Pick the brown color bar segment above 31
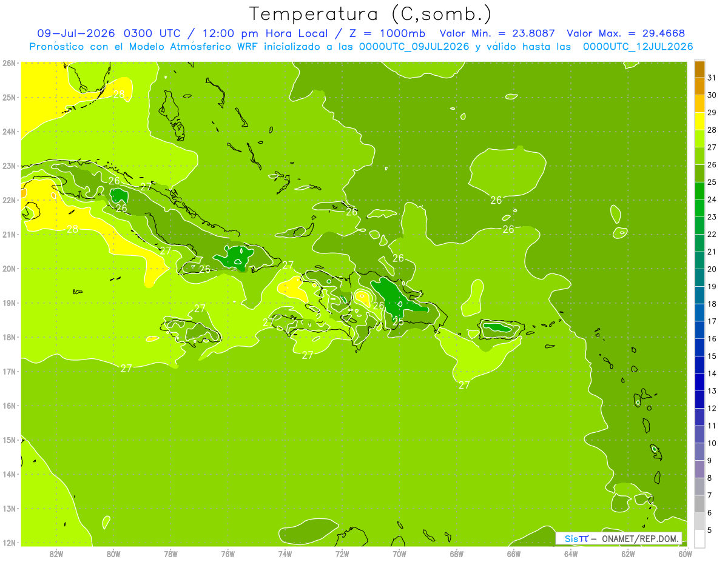728x562 pixels. pos(699,69)
